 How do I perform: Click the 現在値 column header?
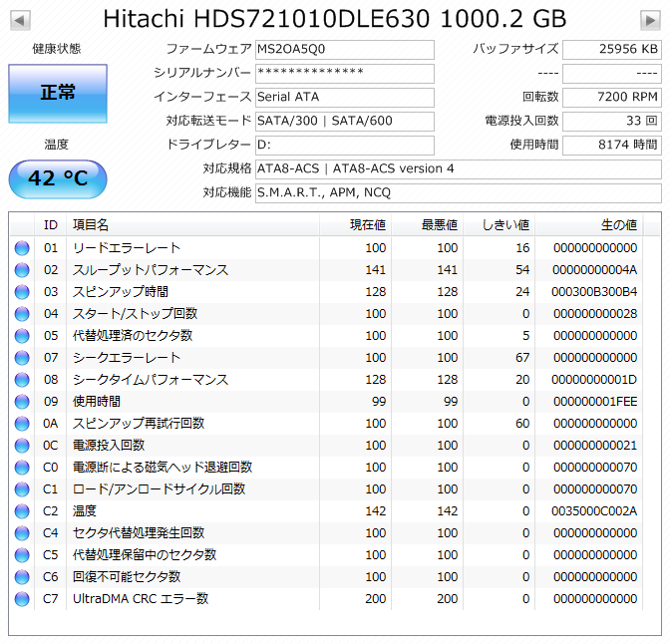tap(355, 224)
